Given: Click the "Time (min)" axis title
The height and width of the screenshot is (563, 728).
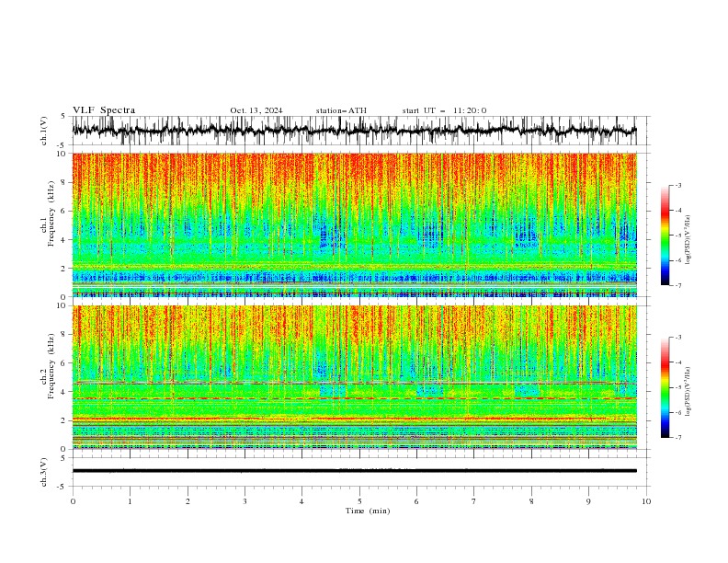Looking at the screenshot, I should pos(368,511).
